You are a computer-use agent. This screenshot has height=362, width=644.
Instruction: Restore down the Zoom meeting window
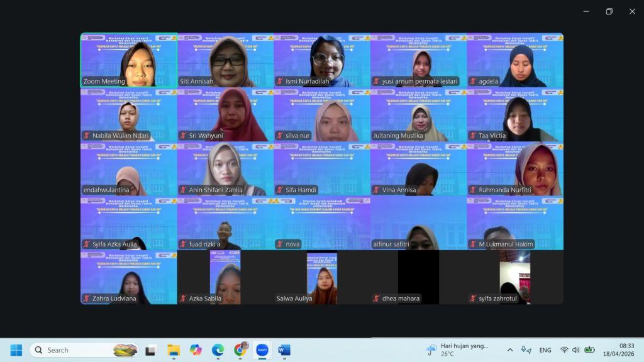pyautogui.click(x=609, y=11)
